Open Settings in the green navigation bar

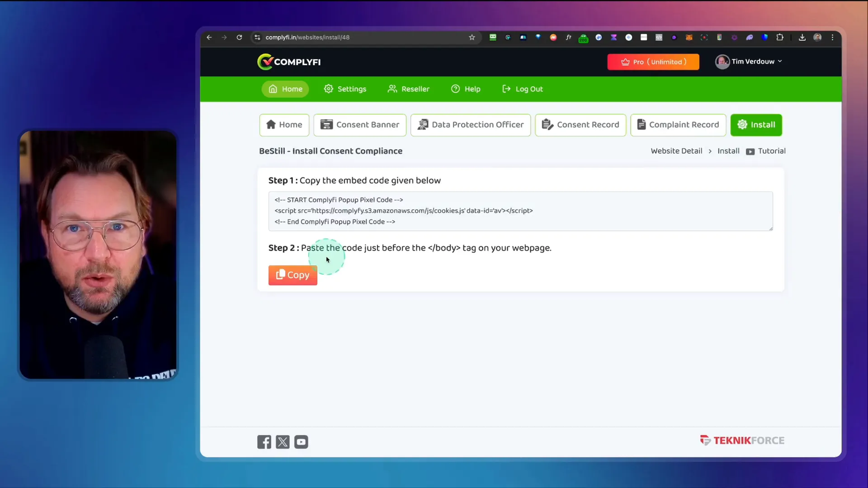[345, 89]
